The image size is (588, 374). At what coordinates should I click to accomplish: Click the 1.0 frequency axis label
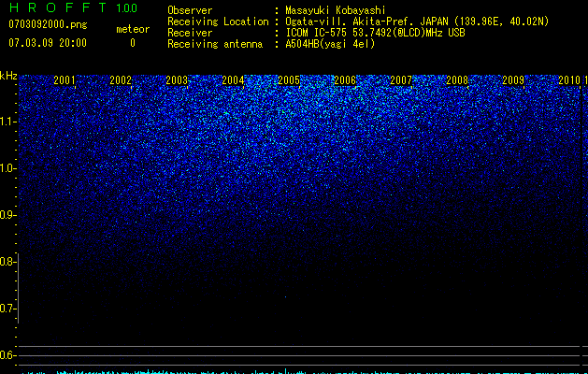(7, 168)
